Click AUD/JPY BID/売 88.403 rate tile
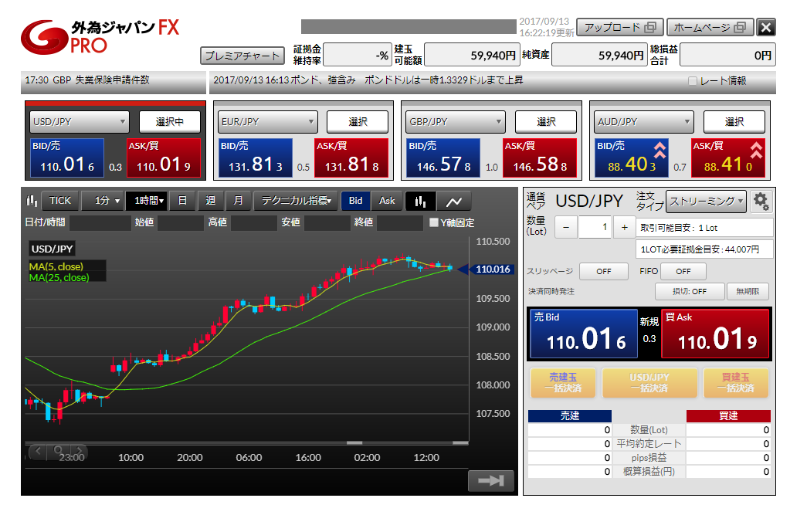The width and height of the screenshot is (807, 532). point(632,158)
